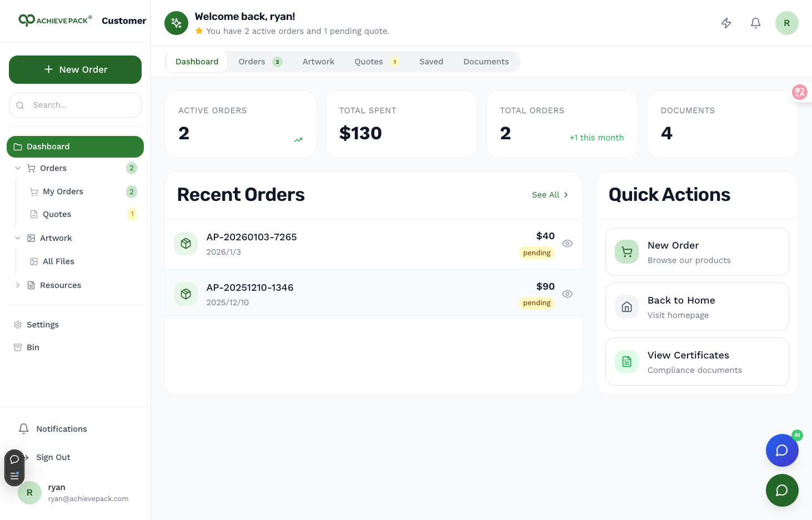
Task: Open the R profile avatar in header
Action: click(x=786, y=23)
